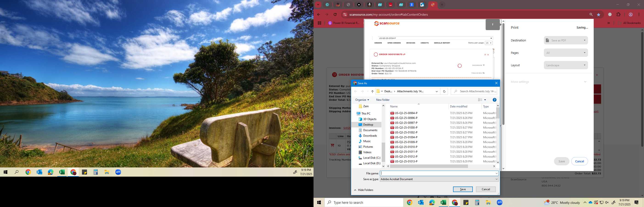Click the Up one level arrow in Save As
Image resolution: width=644 pixels, height=207 pixels.
click(x=372, y=92)
